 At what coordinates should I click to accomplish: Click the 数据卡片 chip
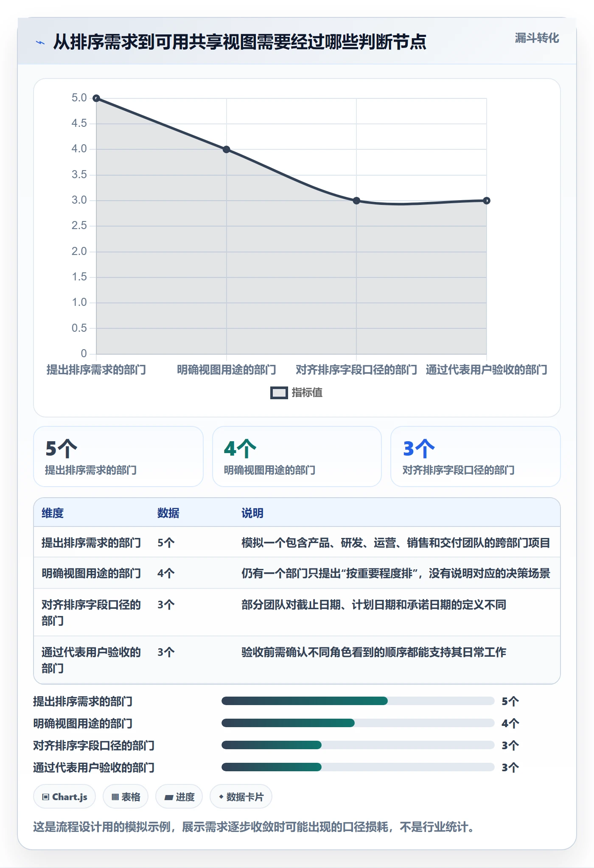pos(241,797)
